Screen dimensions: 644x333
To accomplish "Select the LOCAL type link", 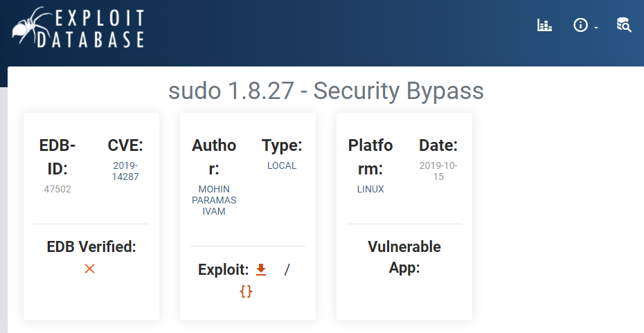I will (282, 166).
